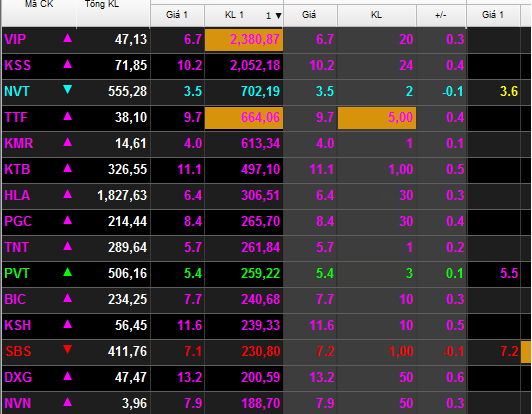532x414 pixels.
Task: Click the up arrow icon beside DXG
Action: point(68,376)
